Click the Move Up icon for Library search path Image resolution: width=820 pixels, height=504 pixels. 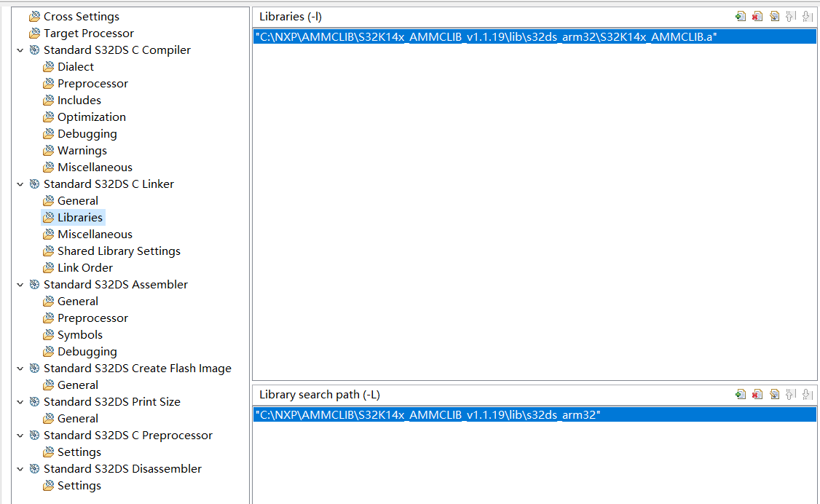click(x=790, y=394)
